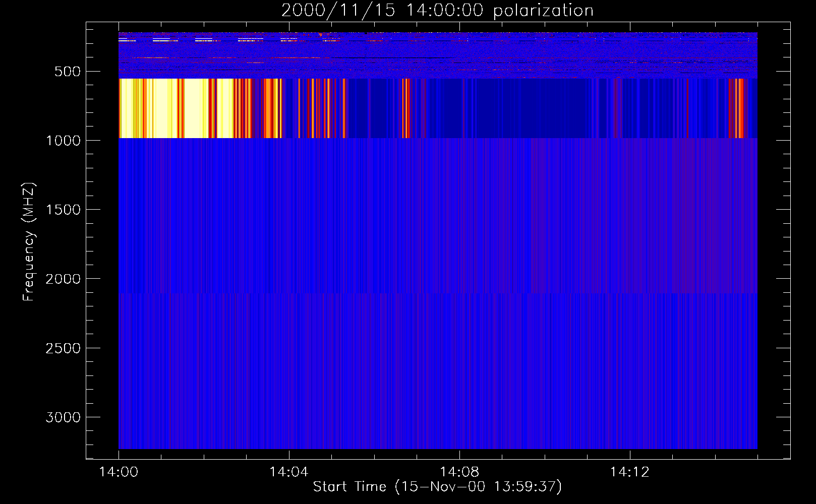Select the 1000 frequency tick label
Image resolution: width=816 pixels, height=504 pixels.
click(x=63, y=141)
